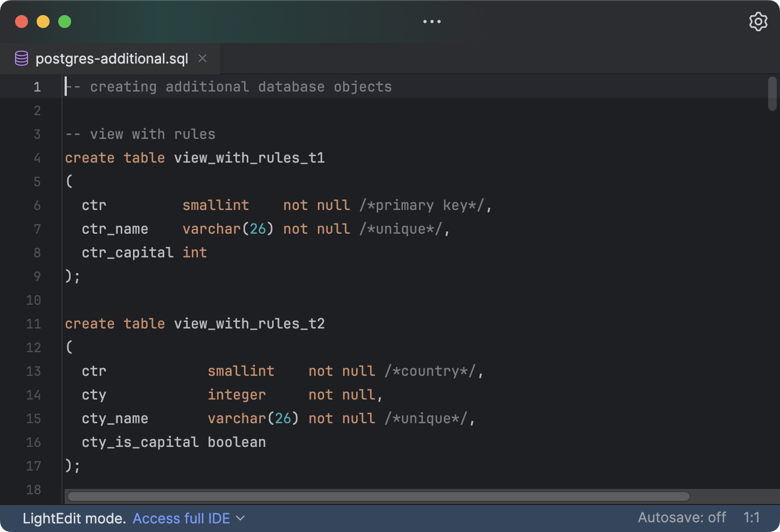Click the /*unique*/ comment on line 7
This screenshot has height=532, width=780.
[x=401, y=229]
